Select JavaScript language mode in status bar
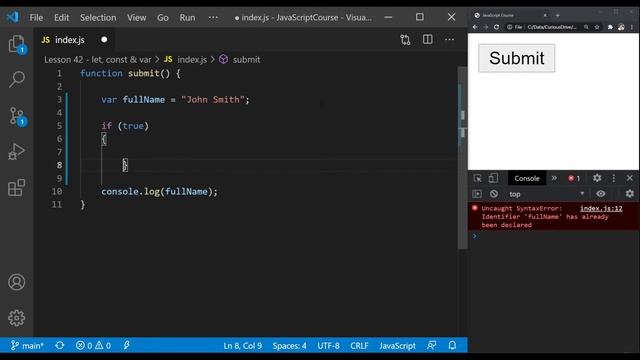 pos(398,346)
